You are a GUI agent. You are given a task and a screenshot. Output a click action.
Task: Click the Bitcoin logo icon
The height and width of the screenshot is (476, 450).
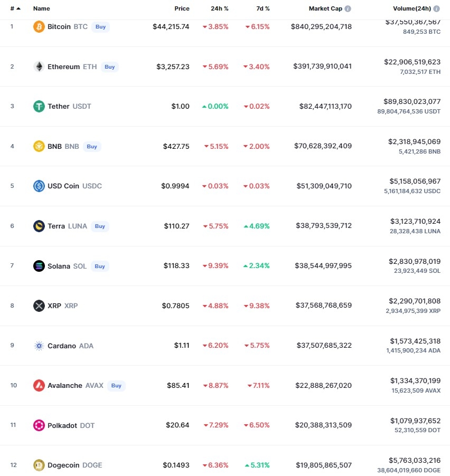click(x=39, y=26)
